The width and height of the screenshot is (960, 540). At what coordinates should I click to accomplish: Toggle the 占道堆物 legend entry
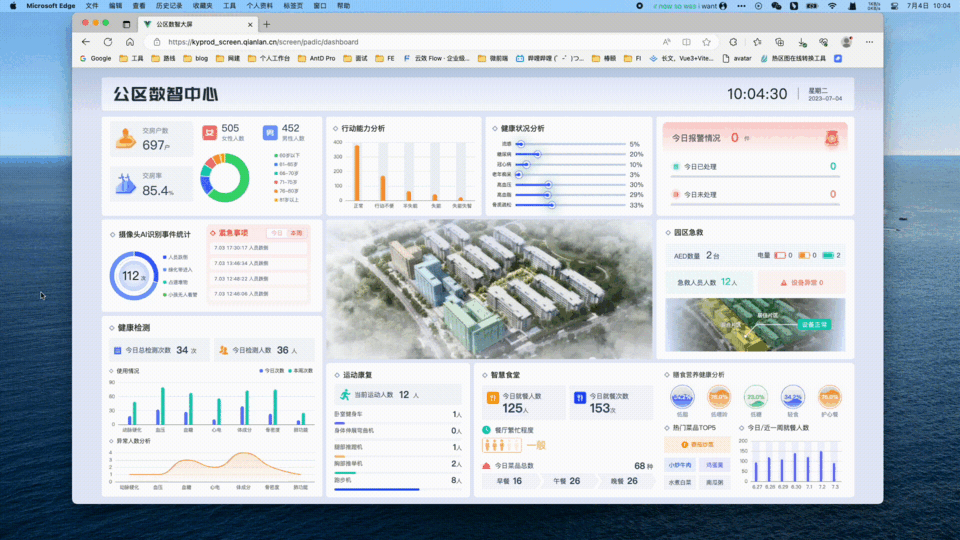tap(175, 282)
